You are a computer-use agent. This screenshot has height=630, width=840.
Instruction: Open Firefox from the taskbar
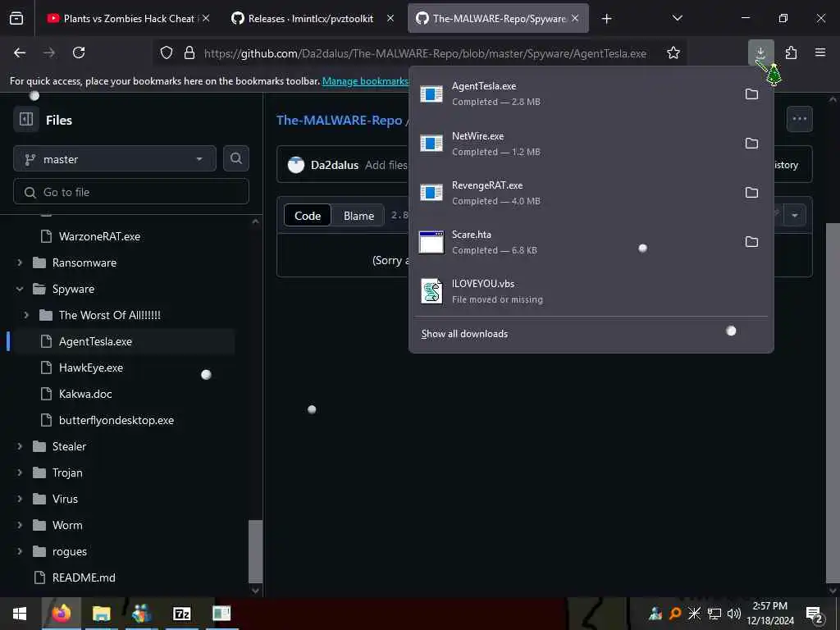tap(61, 614)
